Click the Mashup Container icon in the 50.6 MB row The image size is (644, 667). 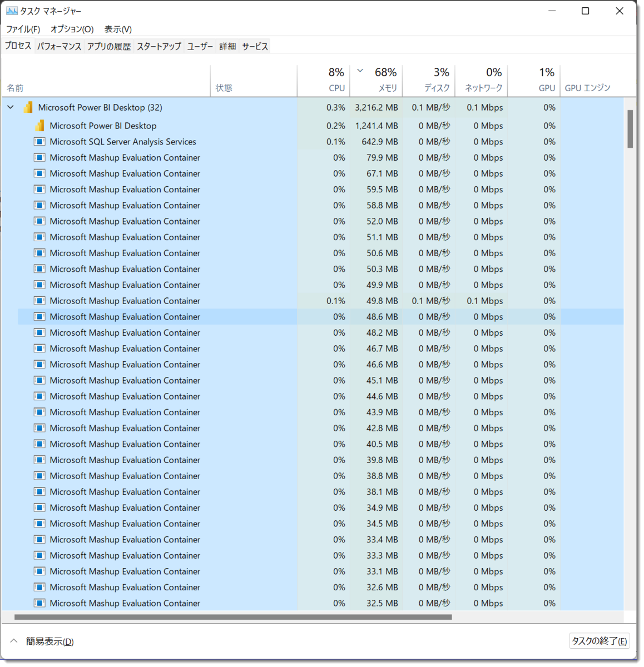[39, 253]
